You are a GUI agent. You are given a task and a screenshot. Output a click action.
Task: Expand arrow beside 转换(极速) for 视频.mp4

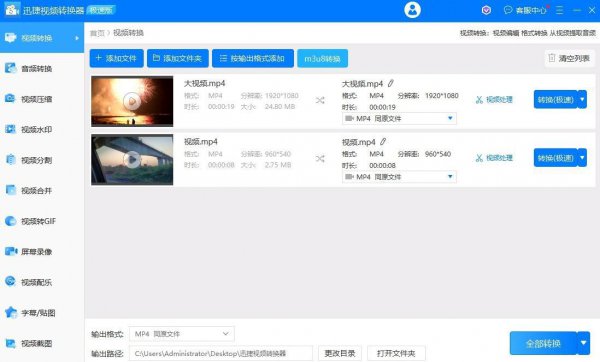pos(582,158)
